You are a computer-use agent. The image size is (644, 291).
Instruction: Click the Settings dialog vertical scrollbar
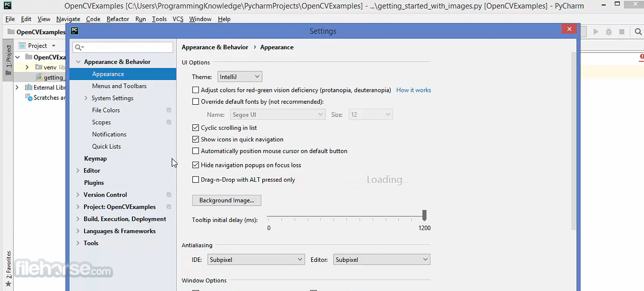[x=574, y=141]
